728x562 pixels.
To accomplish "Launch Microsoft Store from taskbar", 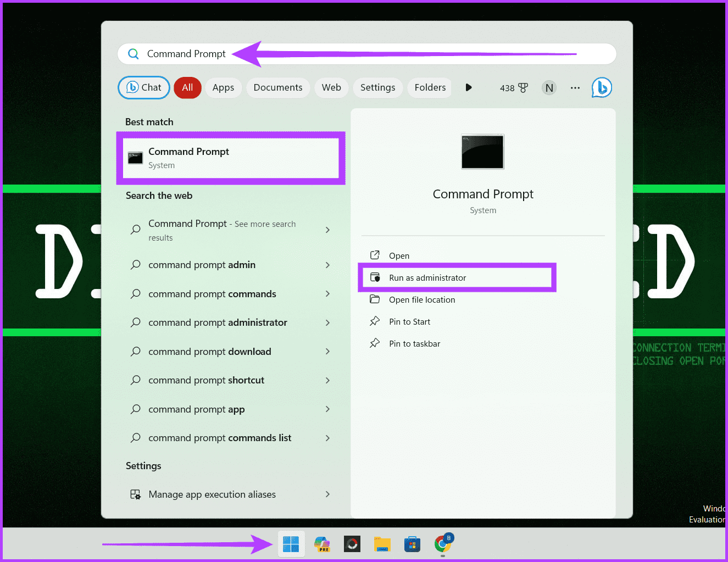I will tap(412, 544).
